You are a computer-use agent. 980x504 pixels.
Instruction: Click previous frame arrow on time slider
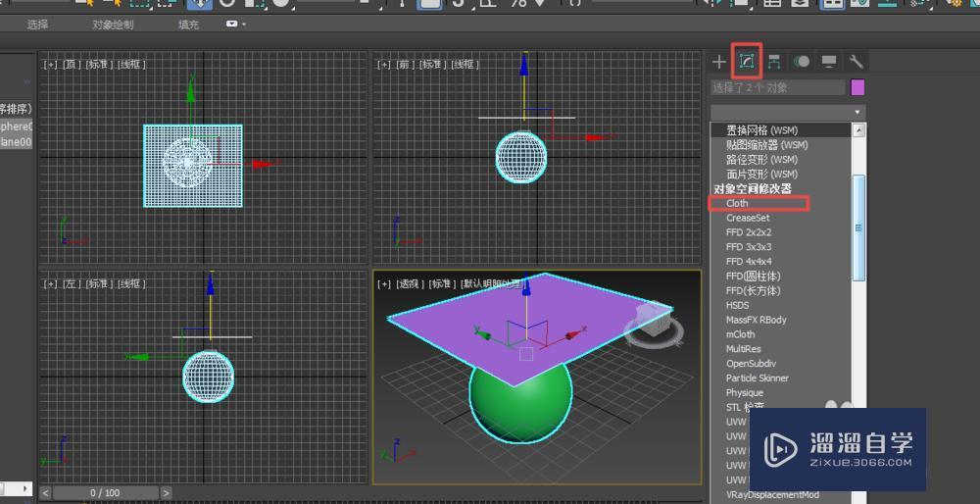tap(46, 492)
